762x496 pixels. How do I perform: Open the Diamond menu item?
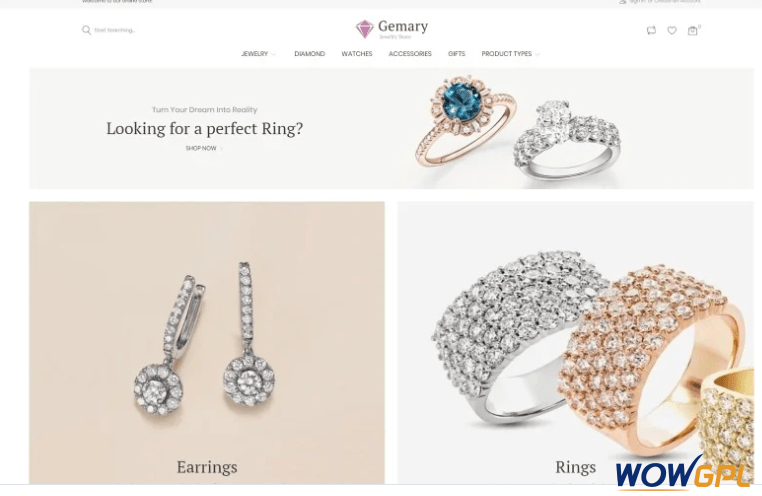[310, 53]
